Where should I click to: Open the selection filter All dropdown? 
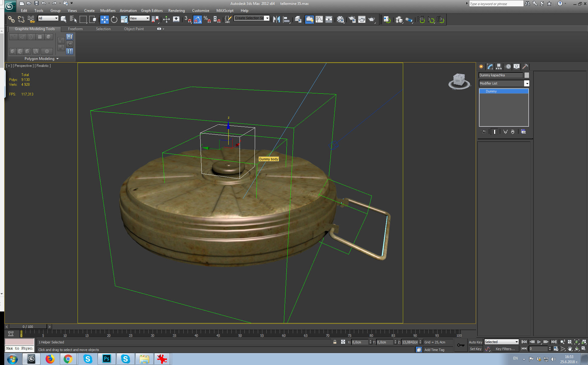[48, 18]
